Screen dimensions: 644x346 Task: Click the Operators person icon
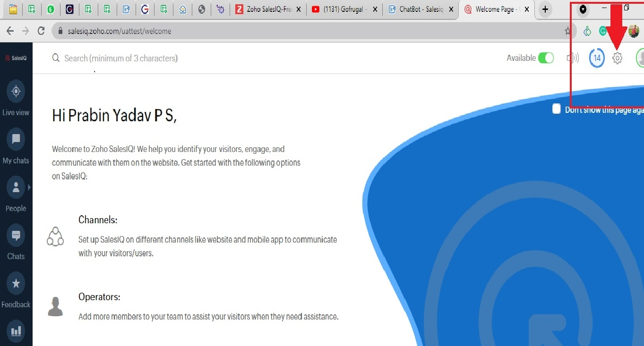(x=55, y=306)
